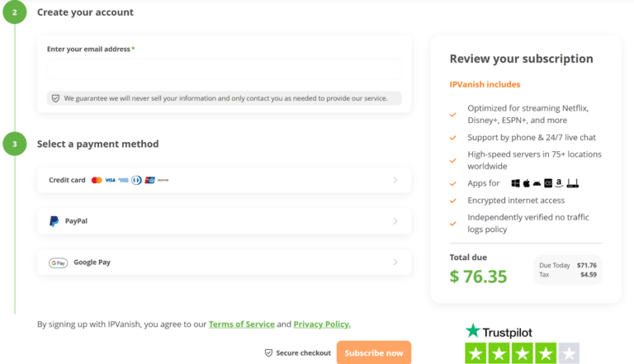This screenshot has width=634, height=364.
Task: Open the Terms of Service link
Action: click(241, 324)
